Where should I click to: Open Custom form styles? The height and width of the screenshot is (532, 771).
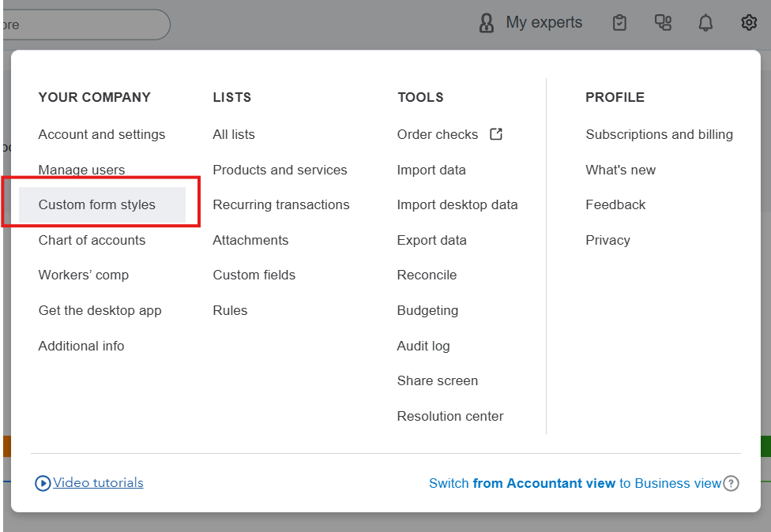(97, 204)
